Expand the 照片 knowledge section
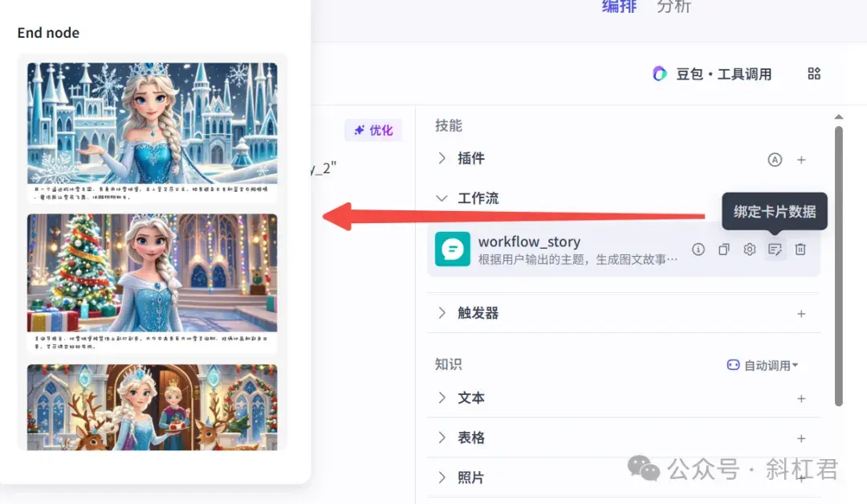The image size is (867, 504). [442, 478]
